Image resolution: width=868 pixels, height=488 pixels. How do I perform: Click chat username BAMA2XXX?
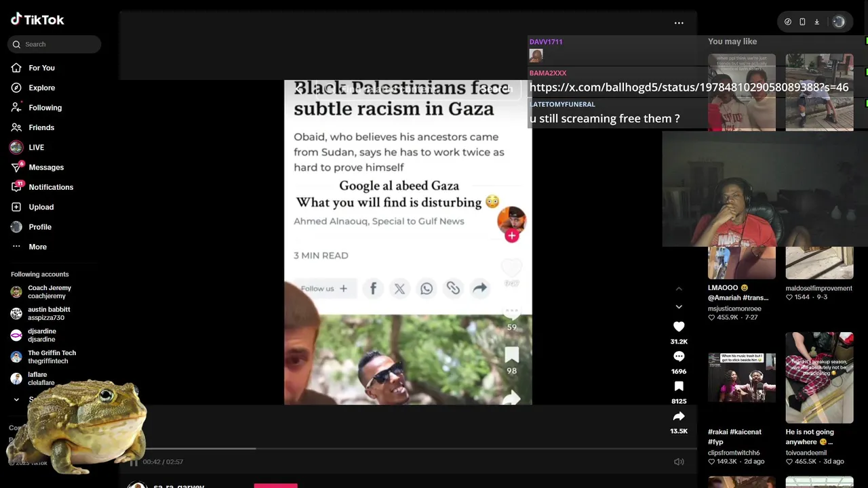click(548, 73)
